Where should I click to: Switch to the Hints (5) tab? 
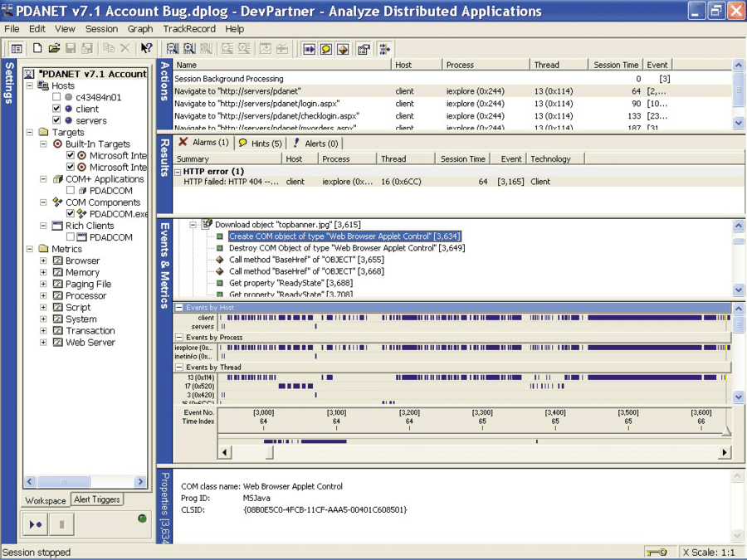[x=260, y=143]
